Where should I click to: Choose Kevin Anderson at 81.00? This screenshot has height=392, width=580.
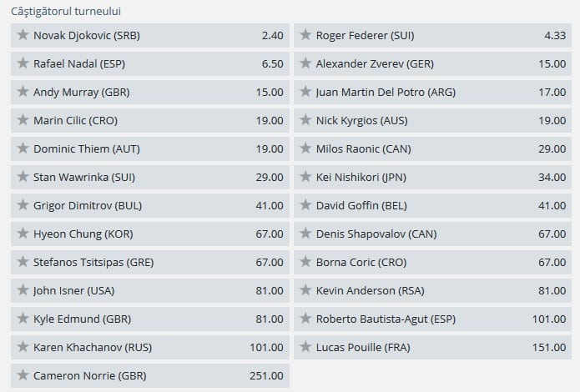[433, 290]
